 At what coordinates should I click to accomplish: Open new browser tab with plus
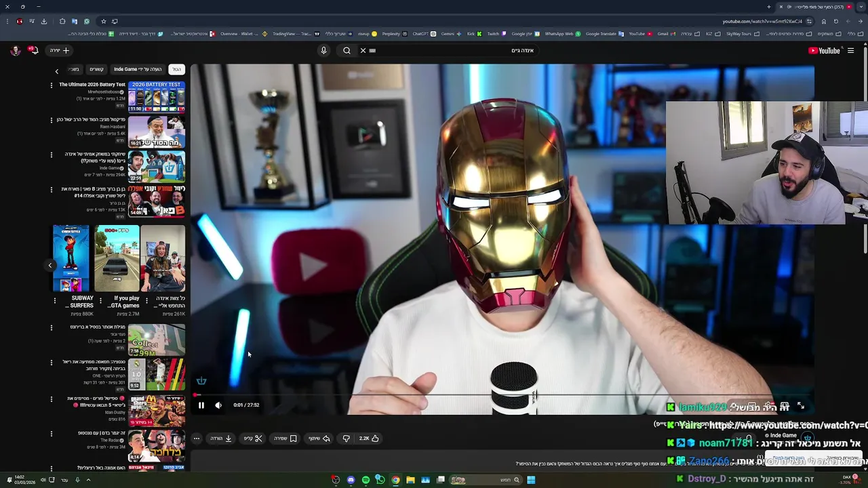coord(769,7)
